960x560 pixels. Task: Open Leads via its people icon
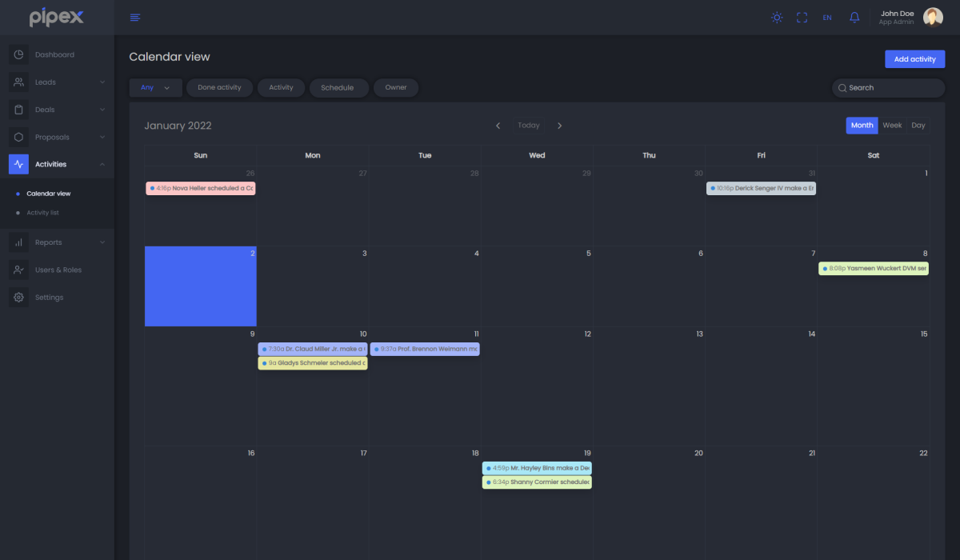pyautogui.click(x=18, y=82)
